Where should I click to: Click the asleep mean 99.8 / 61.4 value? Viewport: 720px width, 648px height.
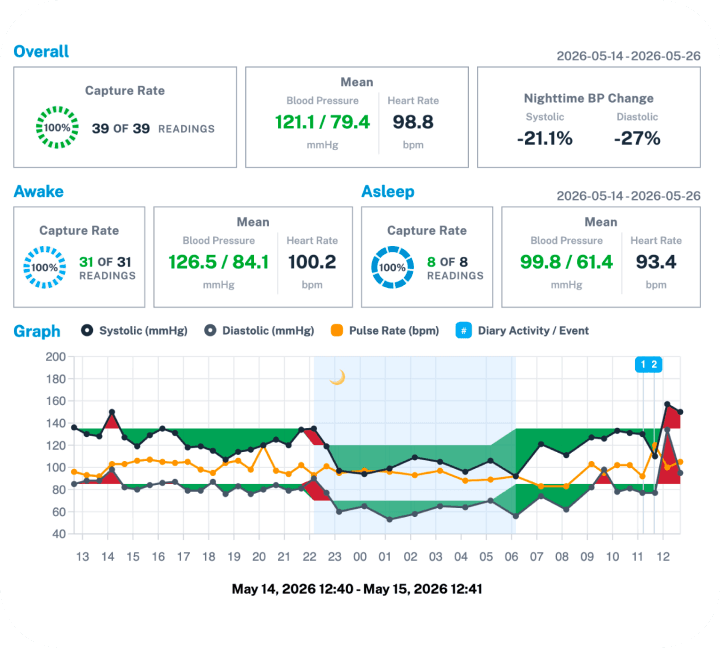(566, 262)
